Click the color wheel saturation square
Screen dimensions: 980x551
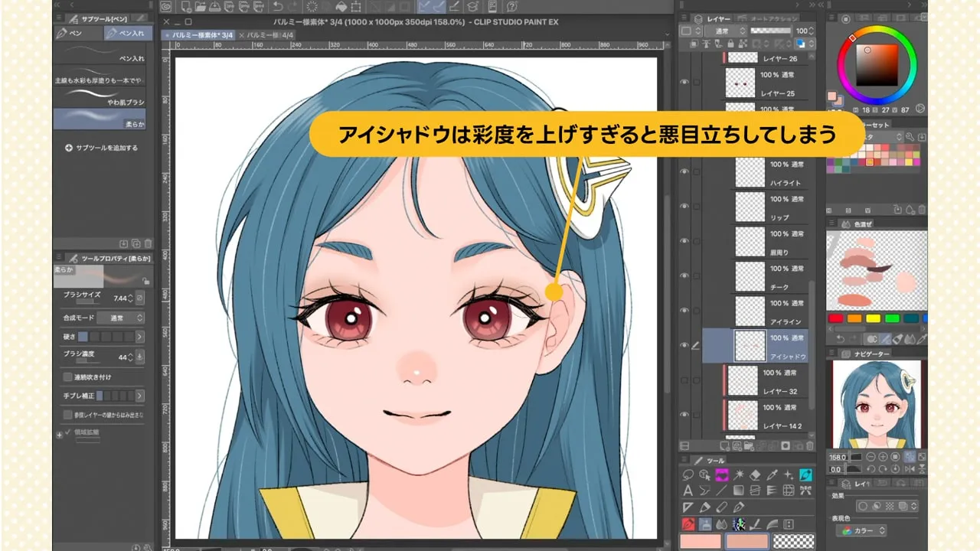pyautogui.click(x=876, y=64)
